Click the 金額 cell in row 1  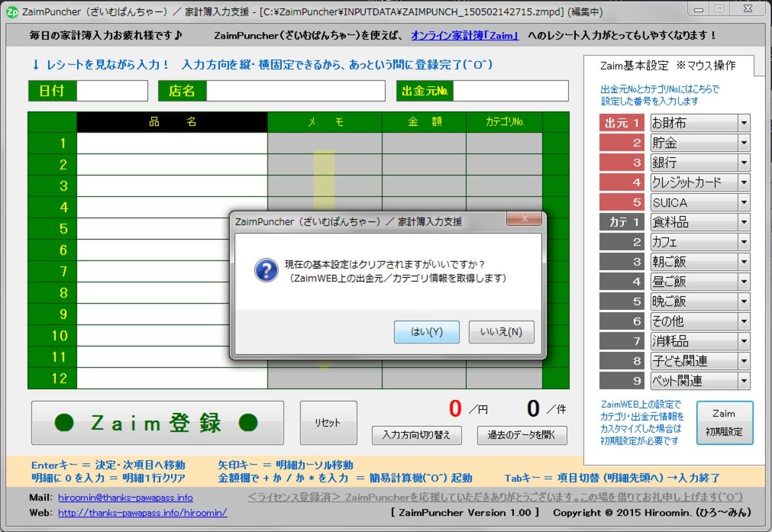(424, 143)
